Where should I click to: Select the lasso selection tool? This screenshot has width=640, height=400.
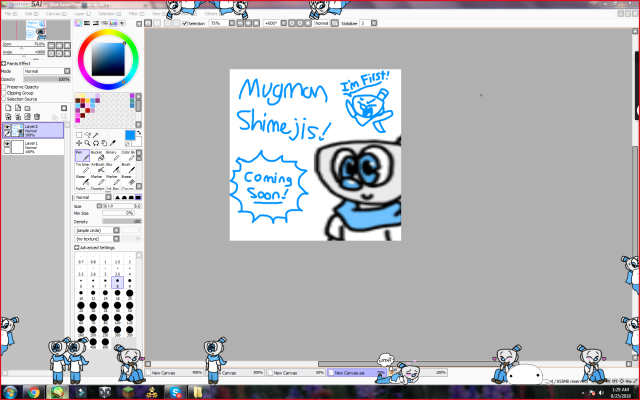pos(87,135)
